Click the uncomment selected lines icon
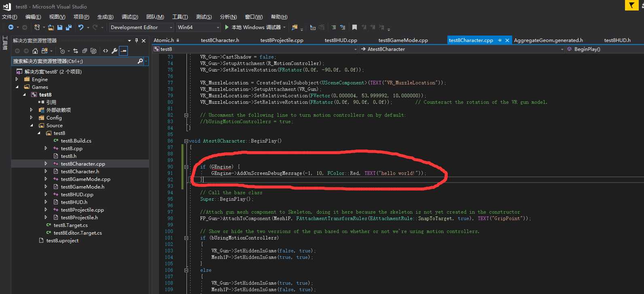The image size is (644, 294). (343, 27)
